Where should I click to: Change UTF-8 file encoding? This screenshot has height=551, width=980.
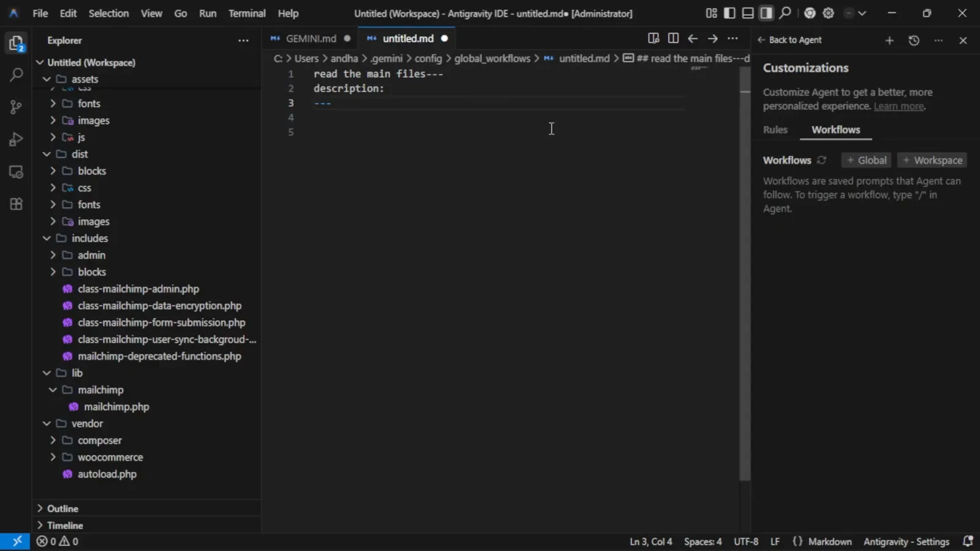[746, 541]
